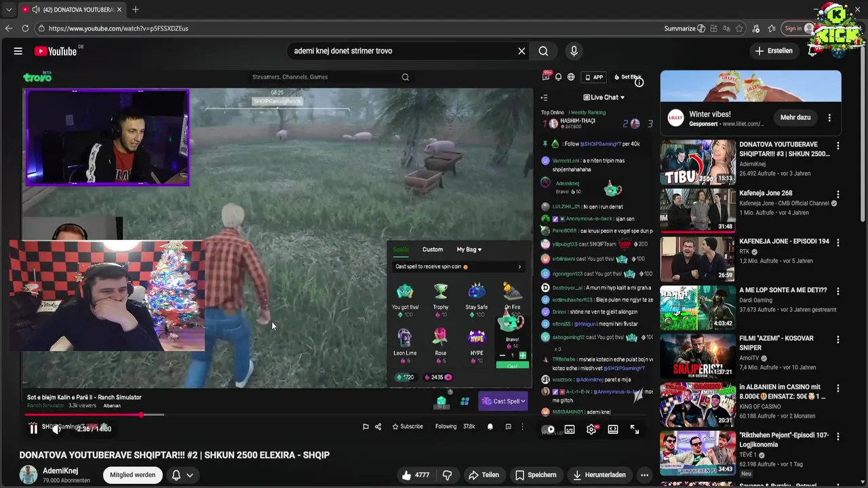This screenshot has height=488, width=868.
Task: Open AdemiKnej channel avatar
Action: pyautogui.click(x=28, y=475)
